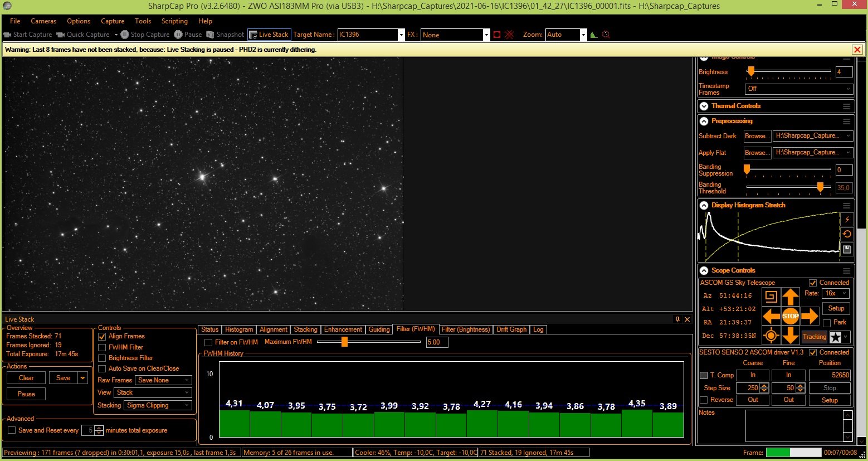
Task: Enable the FWHM Filter checkbox
Action: (102, 347)
